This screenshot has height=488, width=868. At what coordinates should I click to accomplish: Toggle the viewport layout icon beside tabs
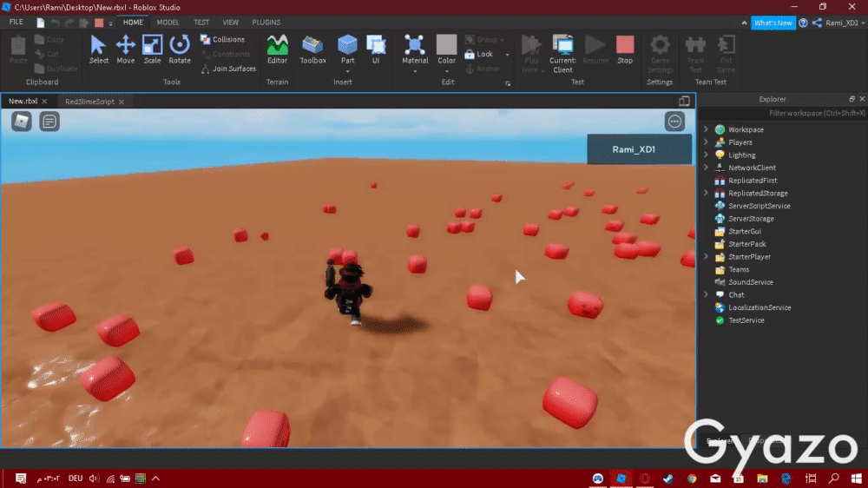pos(684,101)
